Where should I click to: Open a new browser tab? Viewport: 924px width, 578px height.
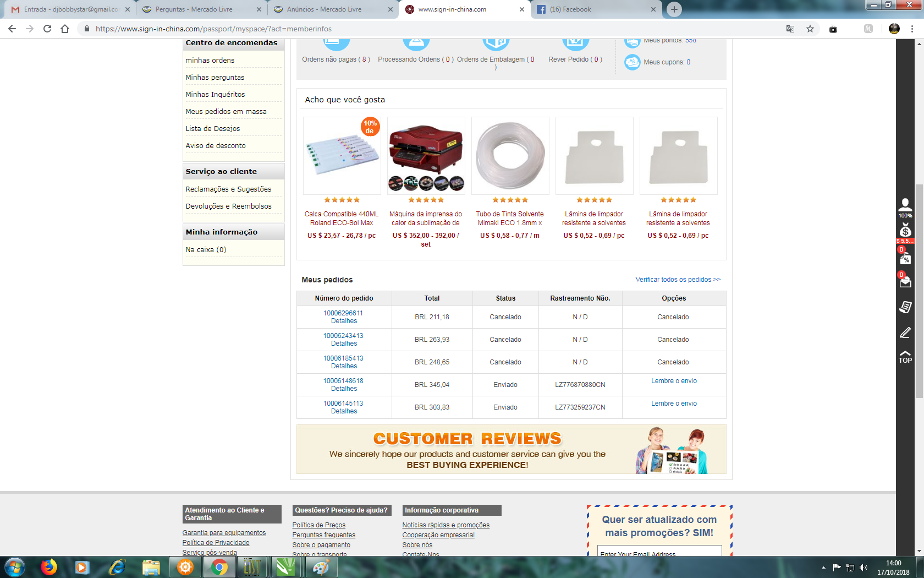pyautogui.click(x=674, y=9)
